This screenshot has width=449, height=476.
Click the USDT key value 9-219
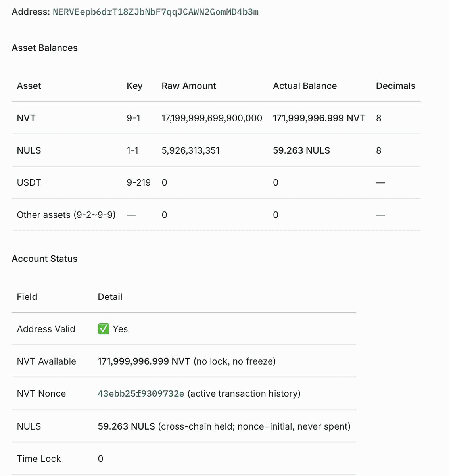point(138,182)
